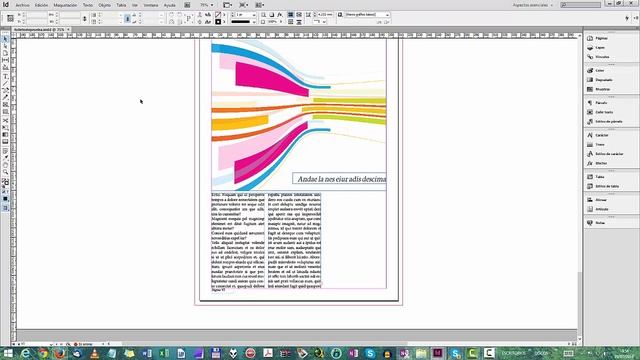Click the fill color swatch in control bar
This screenshot has height=360, width=640.
click(x=218, y=15)
